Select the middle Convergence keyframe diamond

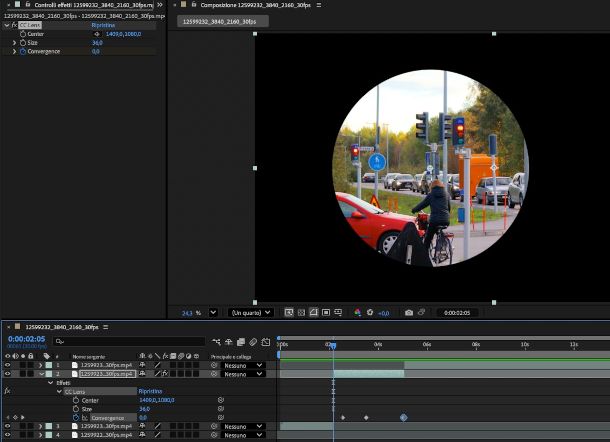[x=366, y=417]
